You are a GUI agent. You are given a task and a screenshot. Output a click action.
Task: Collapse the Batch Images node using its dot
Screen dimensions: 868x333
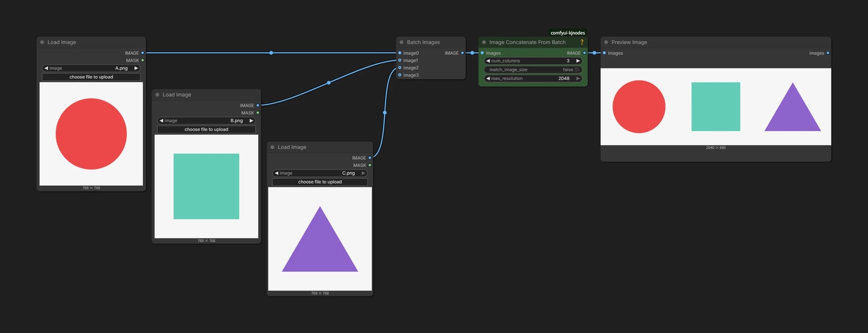click(x=401, y=42)
